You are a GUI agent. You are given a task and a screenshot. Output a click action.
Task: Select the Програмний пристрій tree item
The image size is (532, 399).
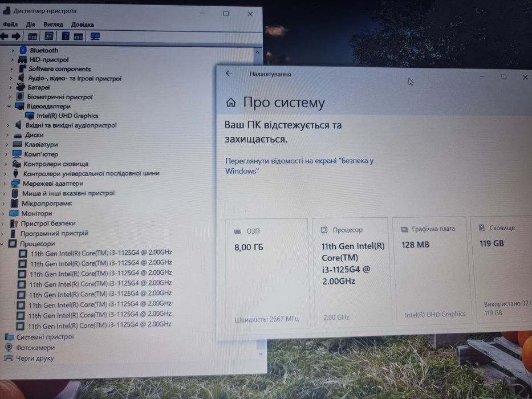(54, 234)
